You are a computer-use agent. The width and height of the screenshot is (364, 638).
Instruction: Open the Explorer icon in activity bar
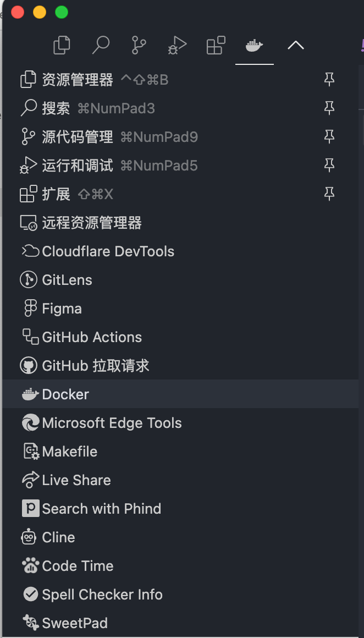point(62,46)
